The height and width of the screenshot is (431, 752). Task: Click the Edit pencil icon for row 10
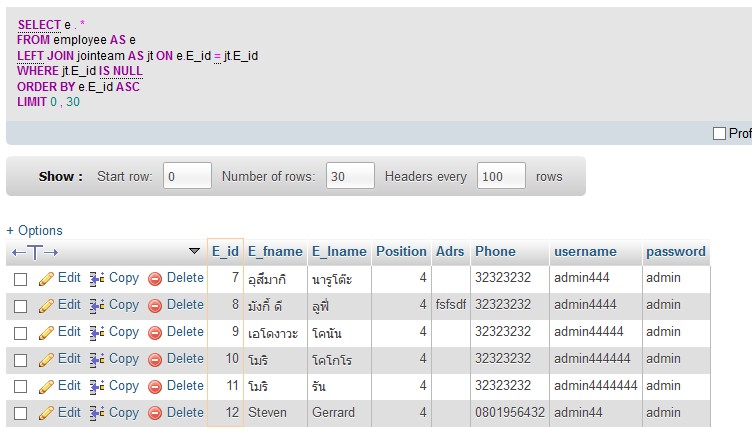(x=46, y=360)
